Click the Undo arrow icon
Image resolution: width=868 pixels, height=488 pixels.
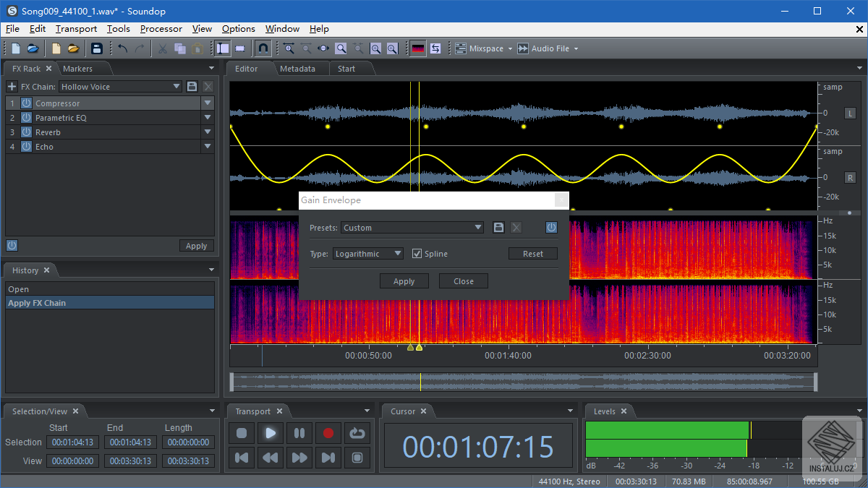[122, 48]
